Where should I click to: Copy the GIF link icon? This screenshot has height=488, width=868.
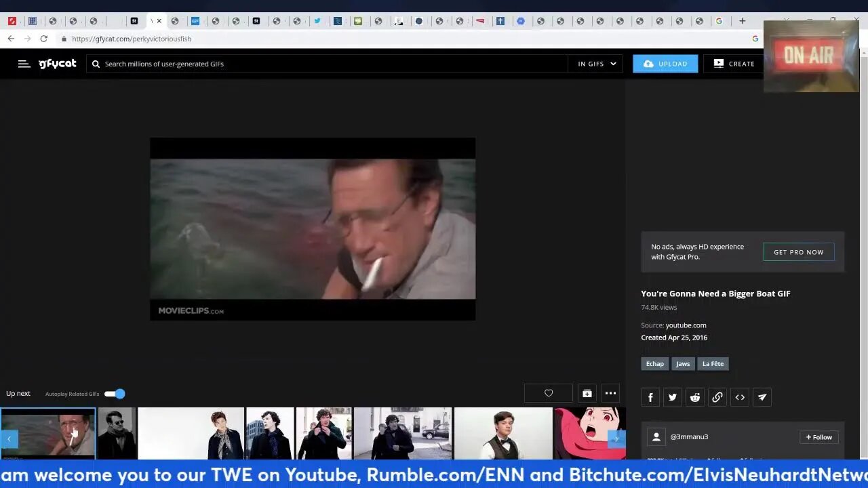tap(717, 397)
